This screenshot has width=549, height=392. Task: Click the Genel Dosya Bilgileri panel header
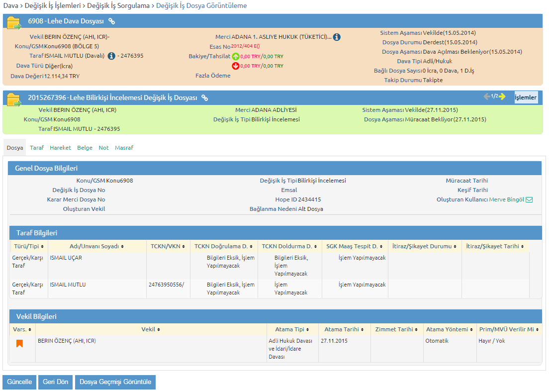coord(275,168)
